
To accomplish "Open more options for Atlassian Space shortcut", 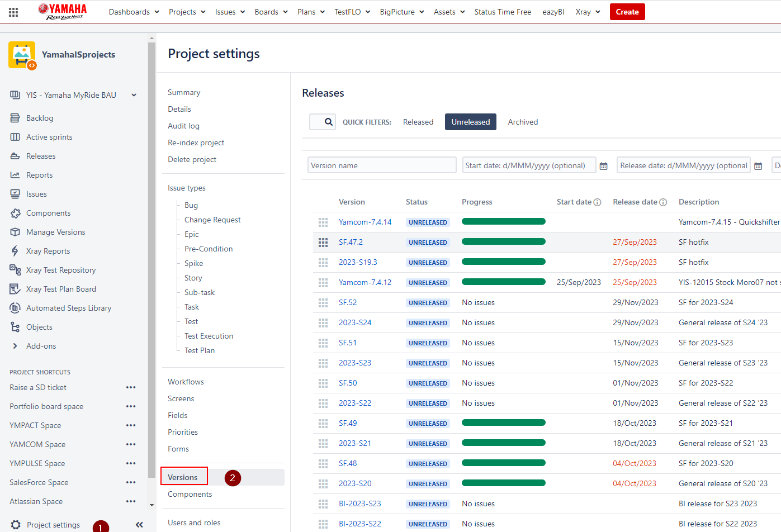I will click(131, 501).
